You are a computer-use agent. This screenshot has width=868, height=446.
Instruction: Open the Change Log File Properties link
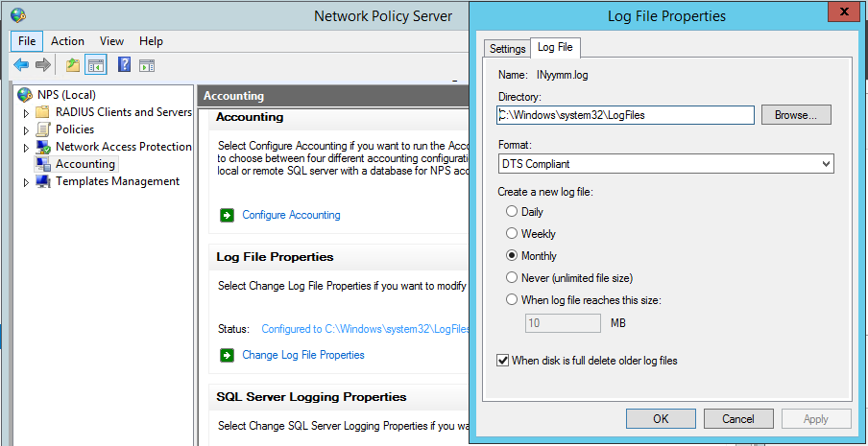click(303, 355)
